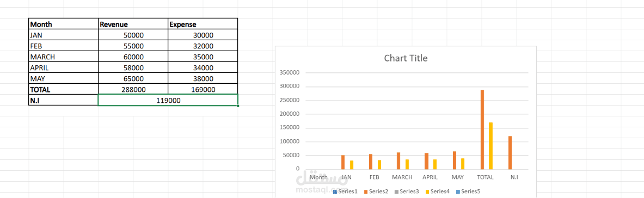The height and width of the screenshot is (198, 644).
Task: Select the yellow MAY bar in chart
Action: pyautogui.click(x=463, y=164)
